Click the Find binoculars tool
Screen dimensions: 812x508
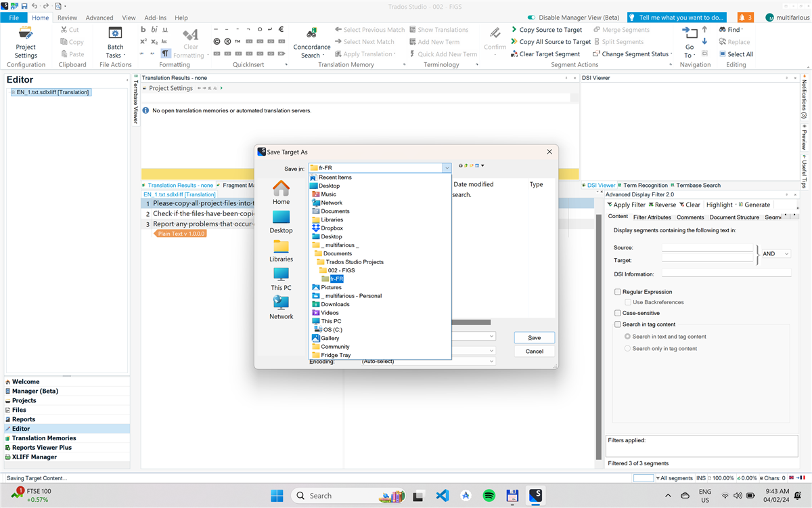pyautogui.click(x=723, y=30)
